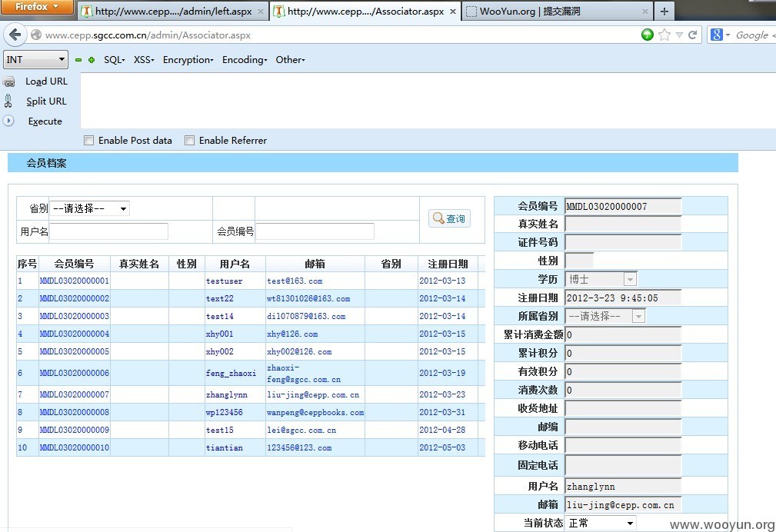This screenshot has height=532, width=776.
Task: Click the 注册日期 column header
Action: 448,264
